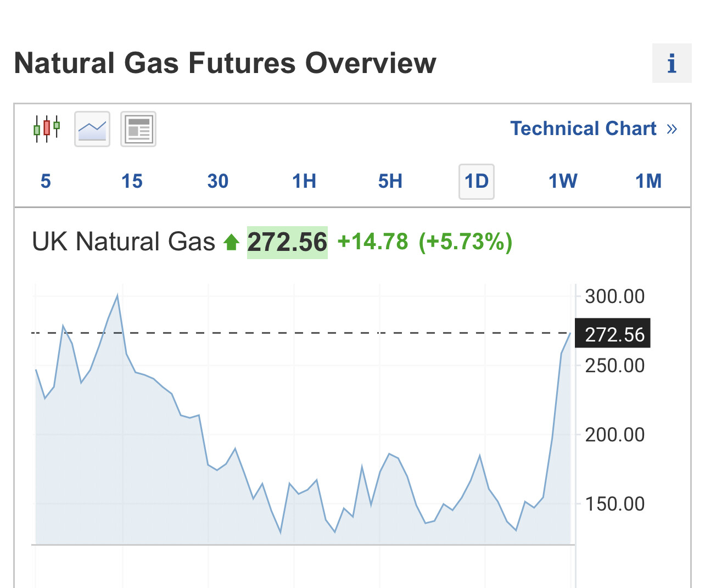
Task: Select the 1D timeframe tab
Action: 477,181
